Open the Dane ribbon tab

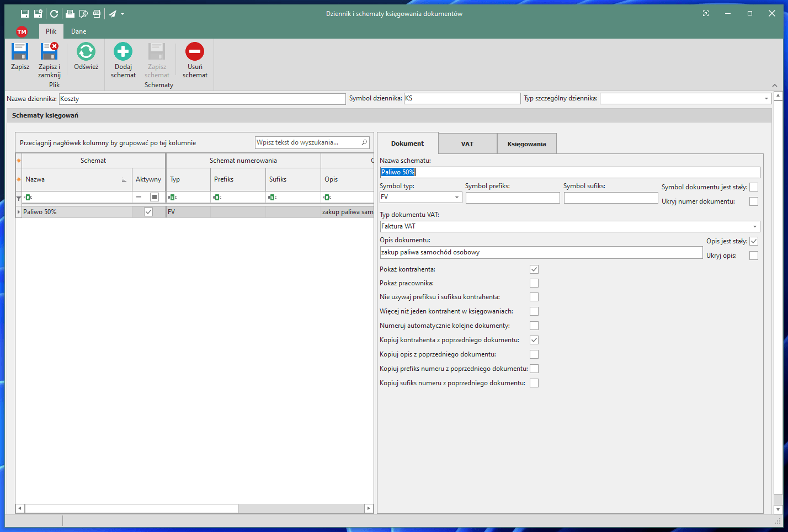pyautogui.click(x=78, y=31)
